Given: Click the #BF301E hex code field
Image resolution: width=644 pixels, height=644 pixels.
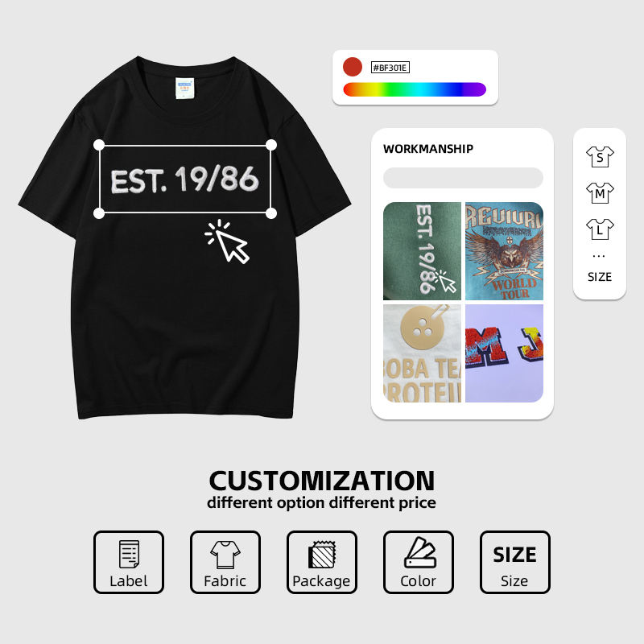Looking at the screenshot, I should click(x=390, y=68).
